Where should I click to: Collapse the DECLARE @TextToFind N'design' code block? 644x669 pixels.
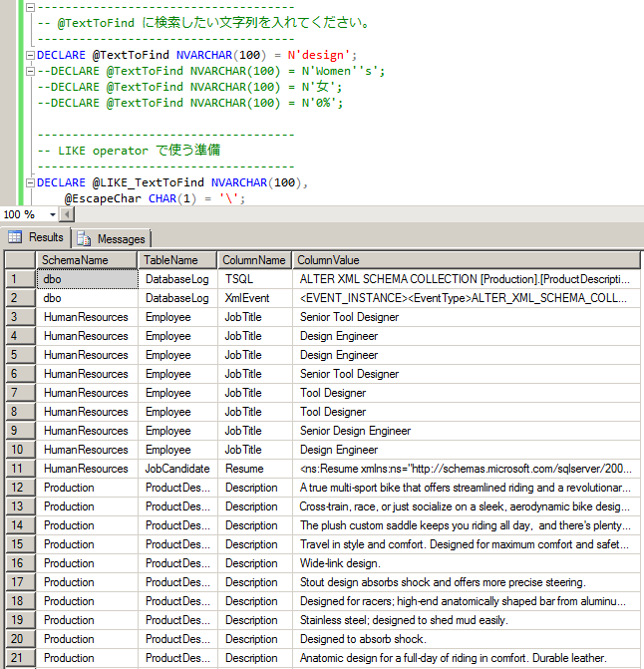click(29, 55)
